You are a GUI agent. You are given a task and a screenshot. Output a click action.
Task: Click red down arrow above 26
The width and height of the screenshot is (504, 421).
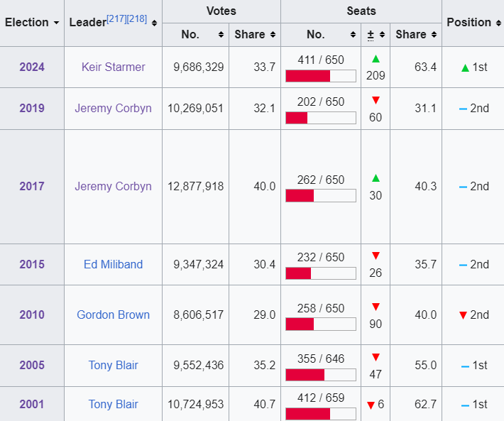(x=376, y=256)
